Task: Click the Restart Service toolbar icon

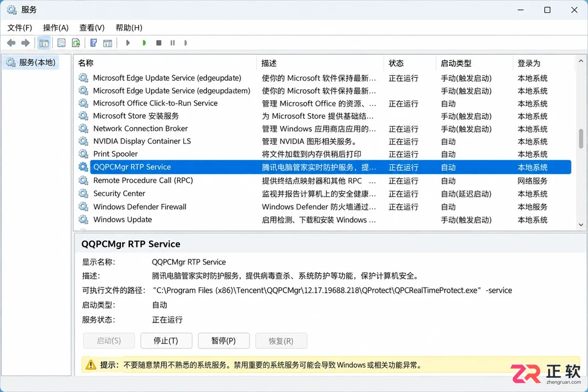Action: click(186, 43)
